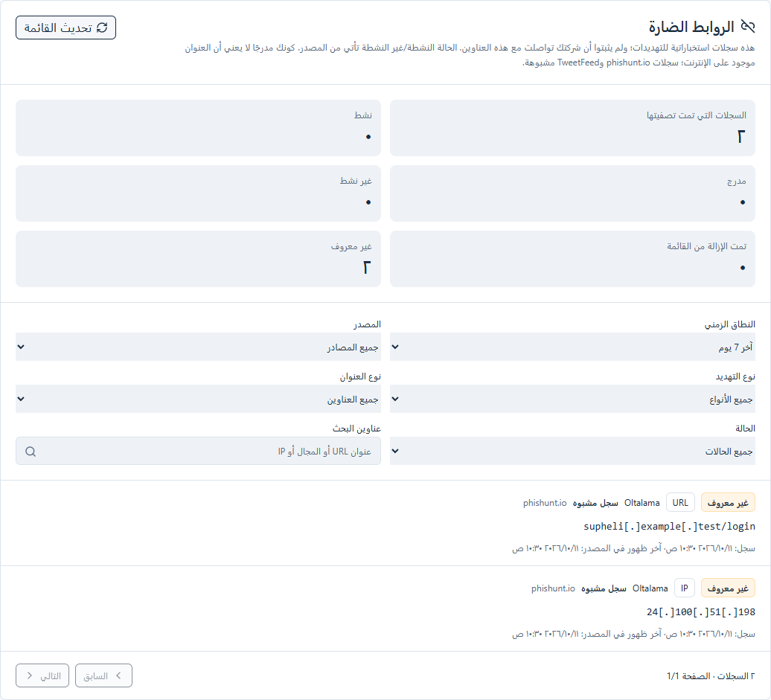Click the السجلات التي تمت تصفيتها stat card
Screen dimensions: 771x700
[572, 128]
